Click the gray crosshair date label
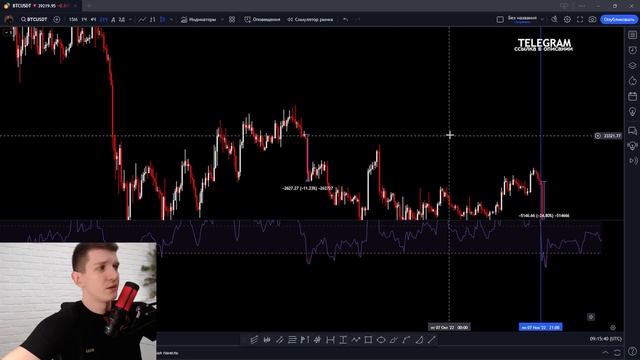Viewport: 640px width, 360px height. [449, 327]
